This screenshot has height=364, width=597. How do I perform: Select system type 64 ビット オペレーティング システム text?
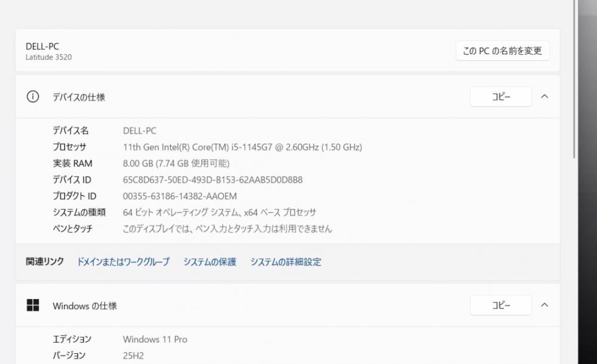click(219, 212)
